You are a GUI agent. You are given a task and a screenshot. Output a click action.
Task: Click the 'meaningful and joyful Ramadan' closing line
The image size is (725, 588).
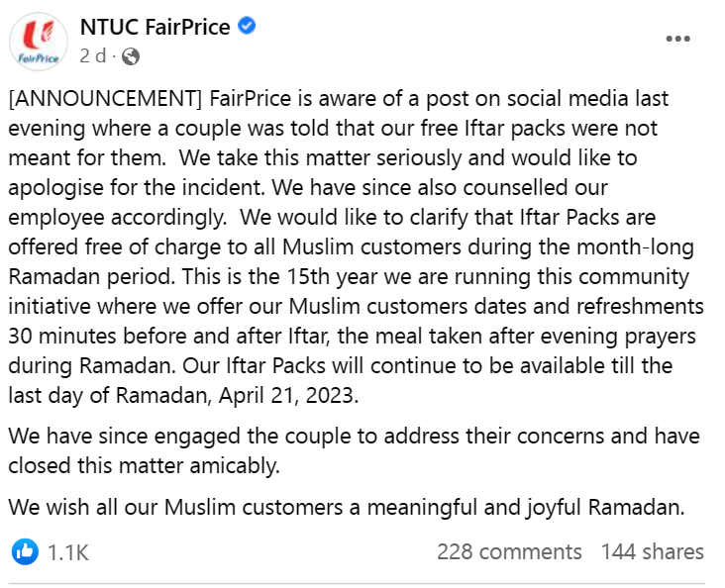coord(526,507)
